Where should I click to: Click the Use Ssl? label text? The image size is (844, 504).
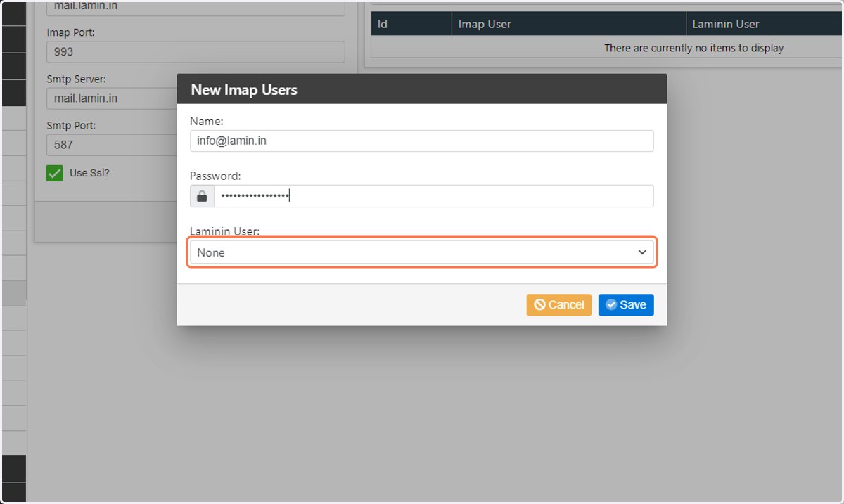tap(89, 173)
